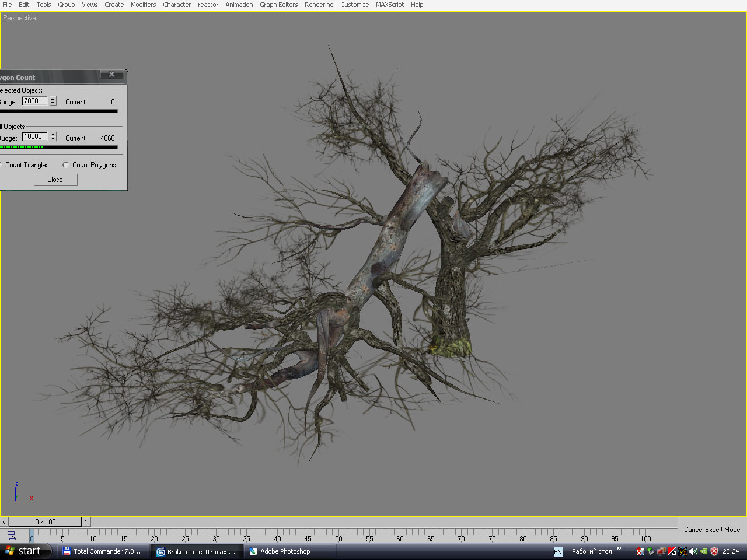
Task: Click the EN language indicator in taskbar
Action: point(558,552)
